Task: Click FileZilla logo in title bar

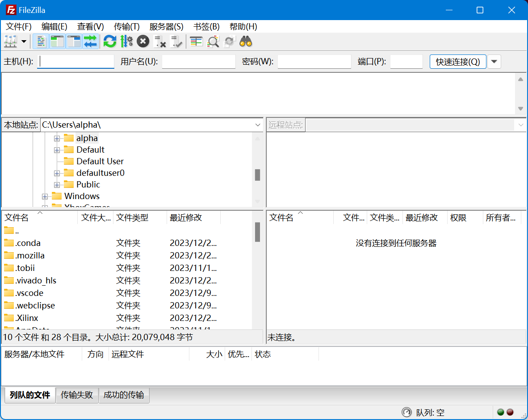Action: point(11,10)
